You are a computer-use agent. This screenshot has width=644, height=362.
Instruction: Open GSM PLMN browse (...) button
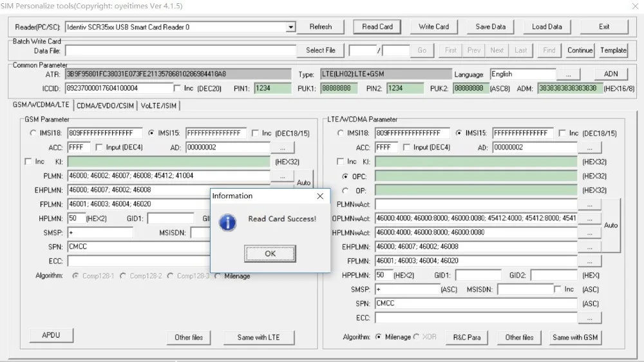pos(283,176)
